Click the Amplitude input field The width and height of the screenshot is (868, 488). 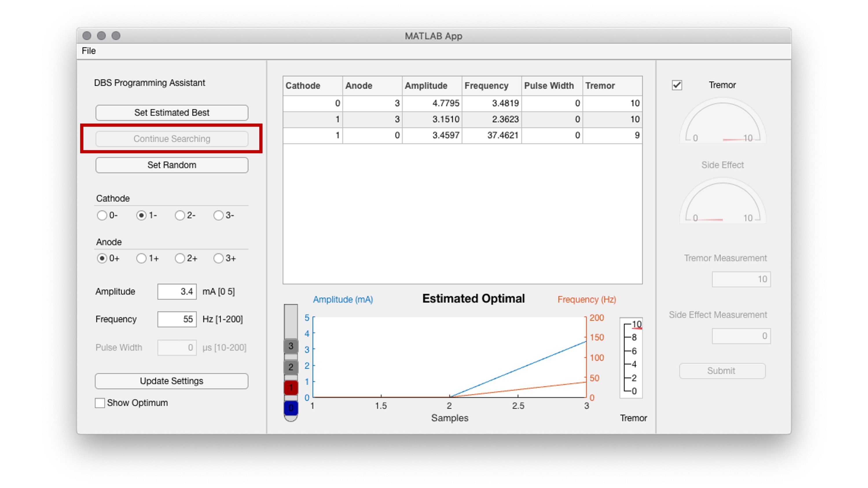pos(177,291)
